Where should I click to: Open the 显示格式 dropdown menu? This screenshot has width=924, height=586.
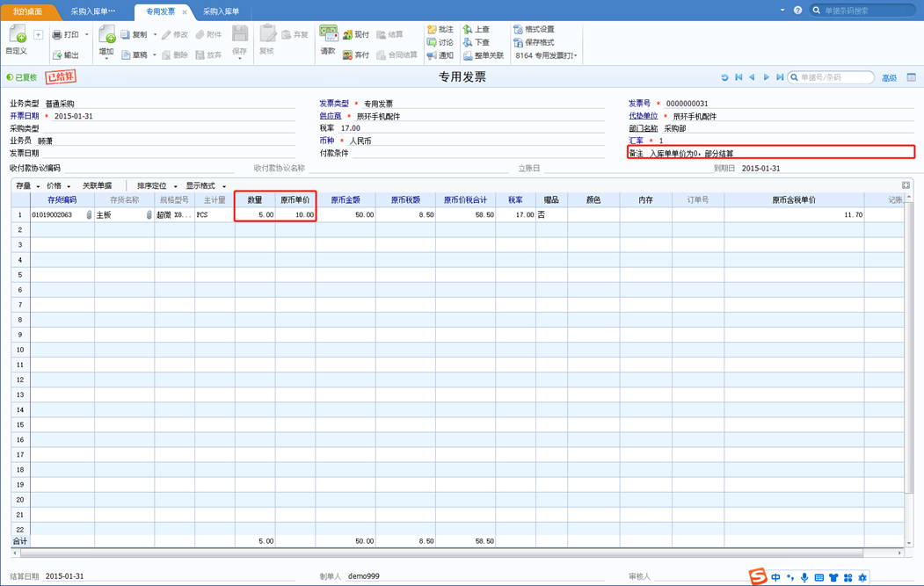tap(206, 185)
